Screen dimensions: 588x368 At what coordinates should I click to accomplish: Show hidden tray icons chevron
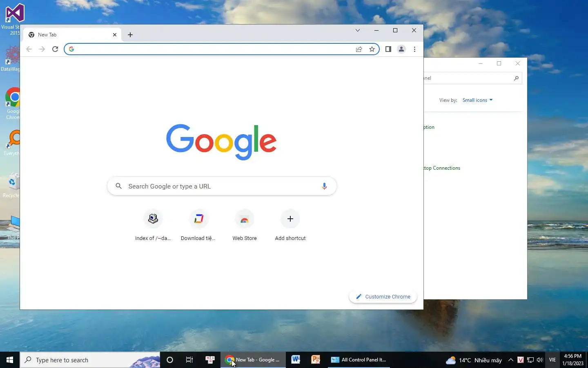coord(511,360)
